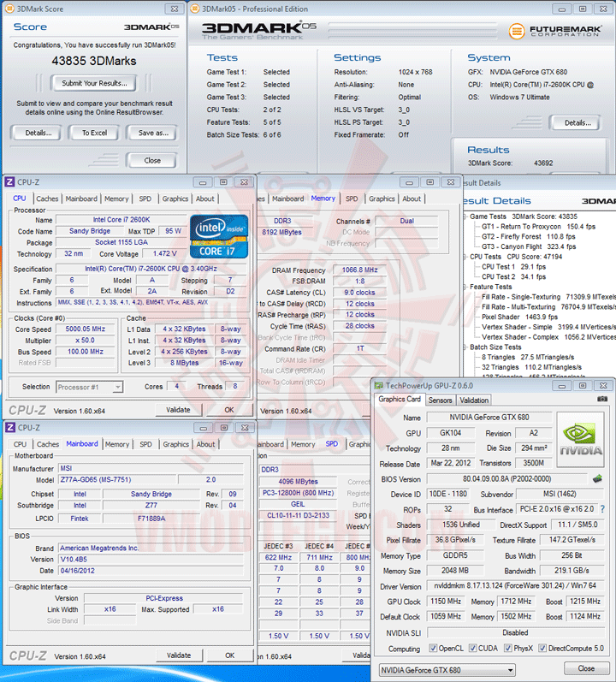Viewport: 616px width, 682px height.
Task: Click the GPU Name field in GPU-Z
Action: (489, 417)
